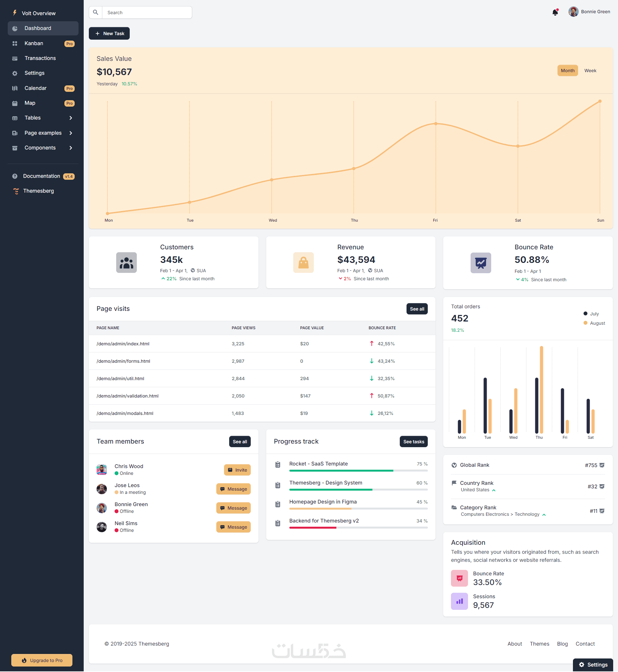Open the Kanban sidebar item

click(x=34, y=43)
